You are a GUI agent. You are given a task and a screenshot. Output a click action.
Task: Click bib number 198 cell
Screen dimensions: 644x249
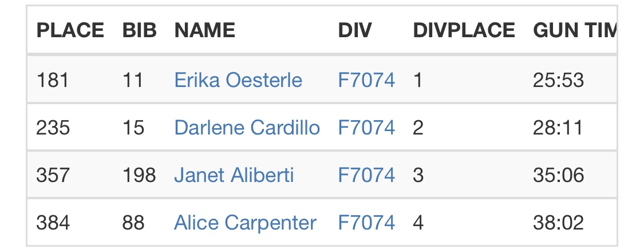point(139,175)
